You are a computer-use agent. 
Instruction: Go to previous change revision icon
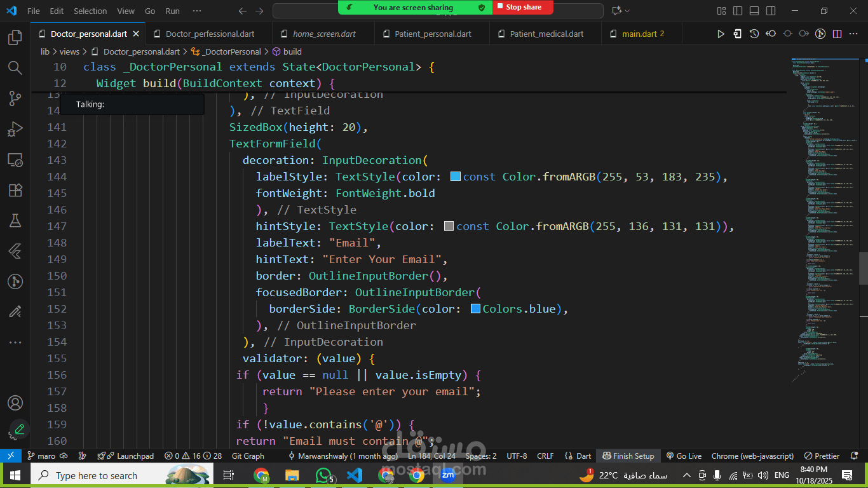pyautogui.click(x=771, y=34)
